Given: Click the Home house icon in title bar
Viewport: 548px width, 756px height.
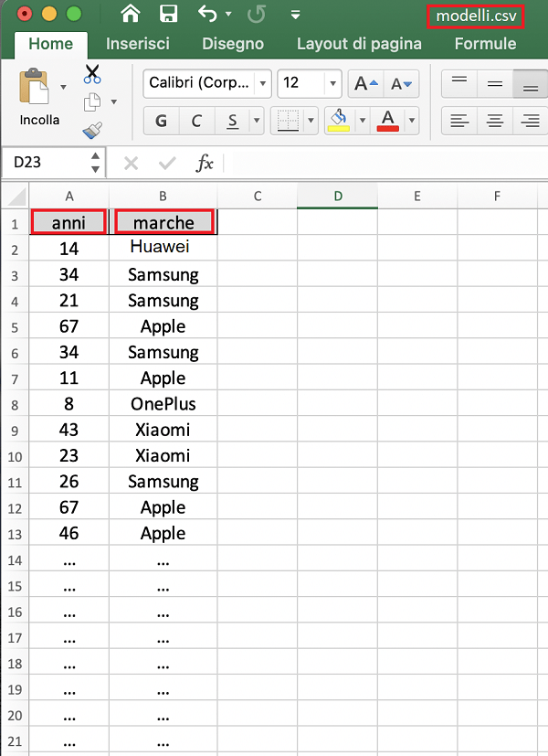Looking at the screenshot, I should pos(130,14).
